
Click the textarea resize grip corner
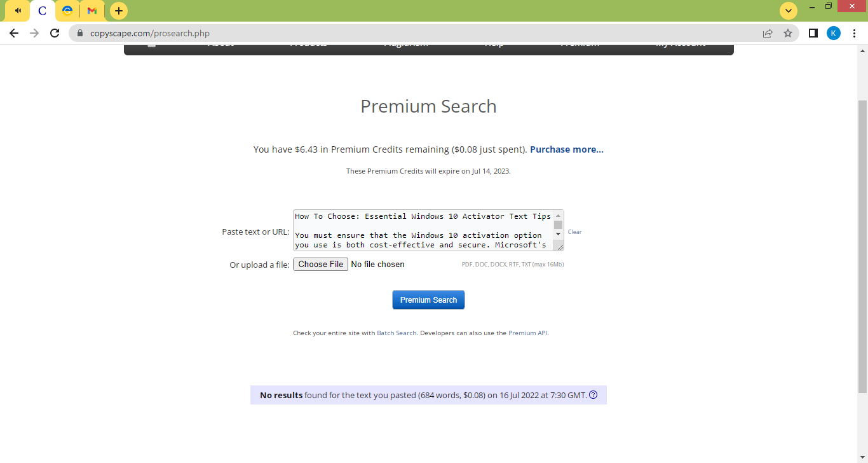click(x=560, y=247)
